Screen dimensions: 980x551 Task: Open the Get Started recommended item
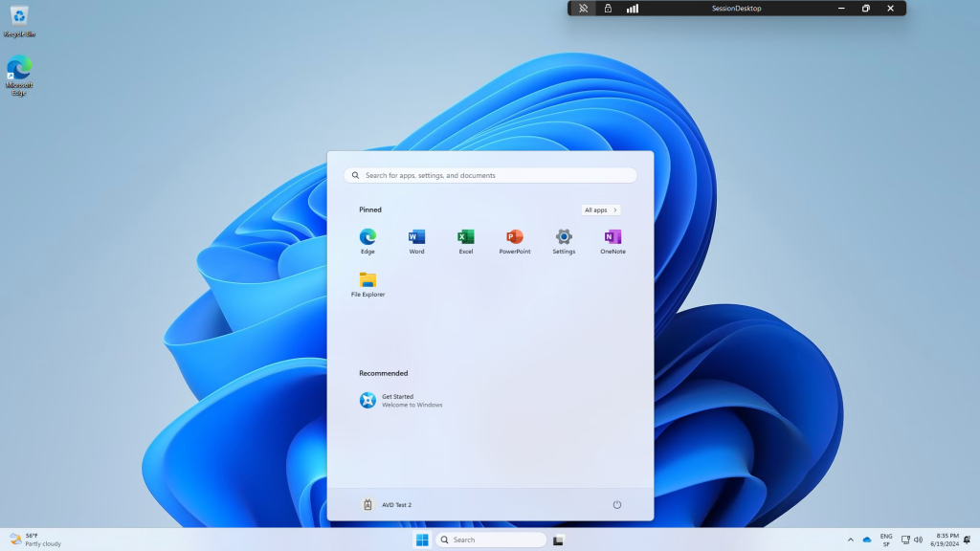coord(401,401)
